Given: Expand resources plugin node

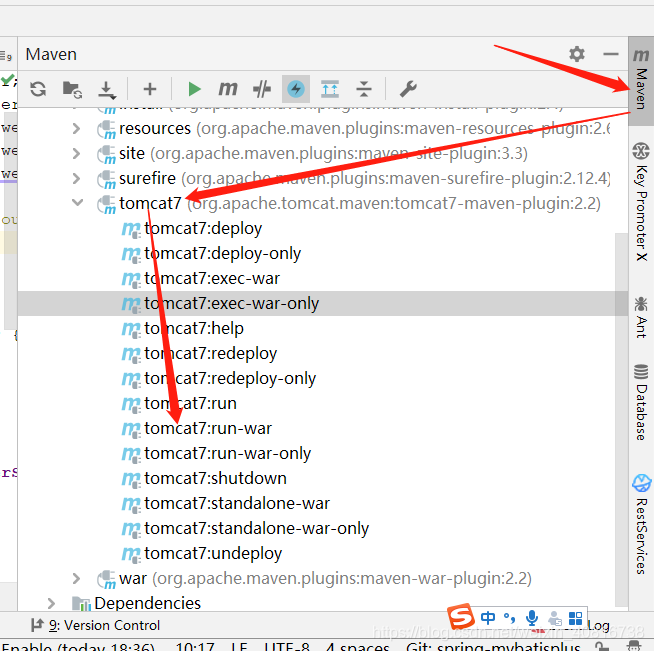Looking at the screenshot, I should pyautogui.click(x=76, y=128).
